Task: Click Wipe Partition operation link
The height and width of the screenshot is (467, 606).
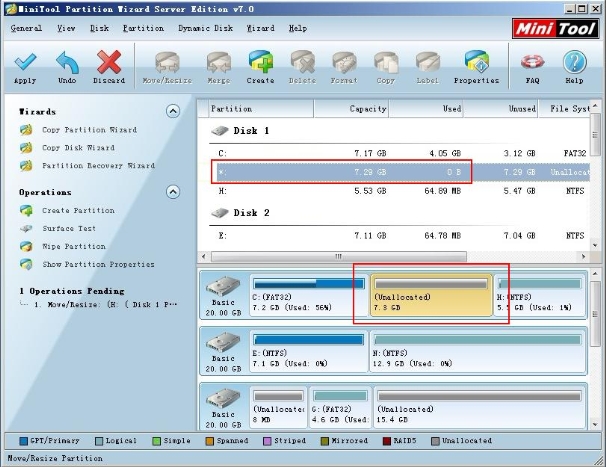Action: click(74, 246)
